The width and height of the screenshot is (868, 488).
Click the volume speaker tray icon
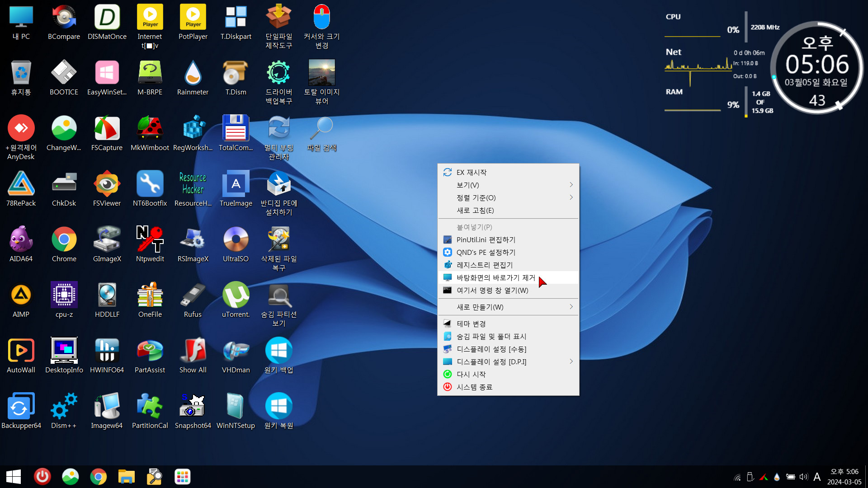[x=803, y=477]
